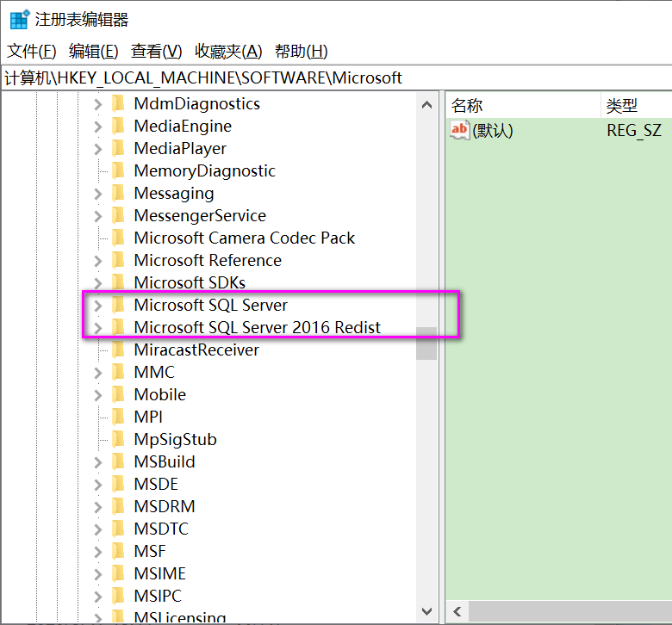Select the MemoryDiagnostic key label
The width and height of the screenshot is (672, 625).
coord(205,171)
